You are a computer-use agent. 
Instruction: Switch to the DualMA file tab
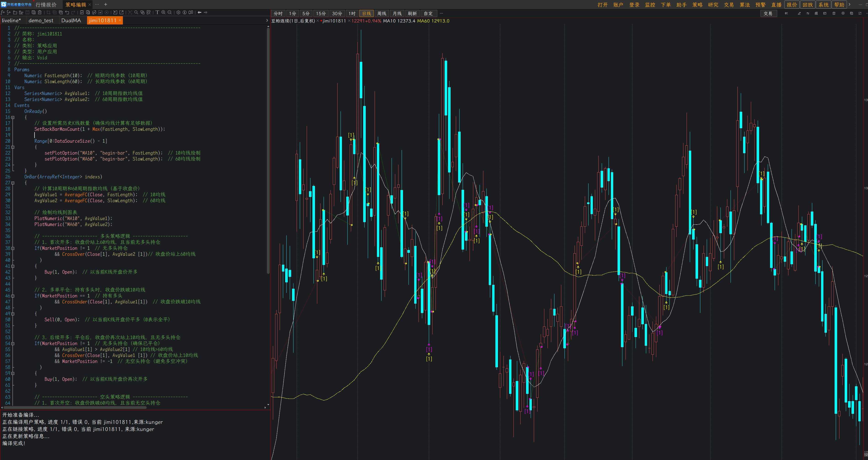click(71, 21)
